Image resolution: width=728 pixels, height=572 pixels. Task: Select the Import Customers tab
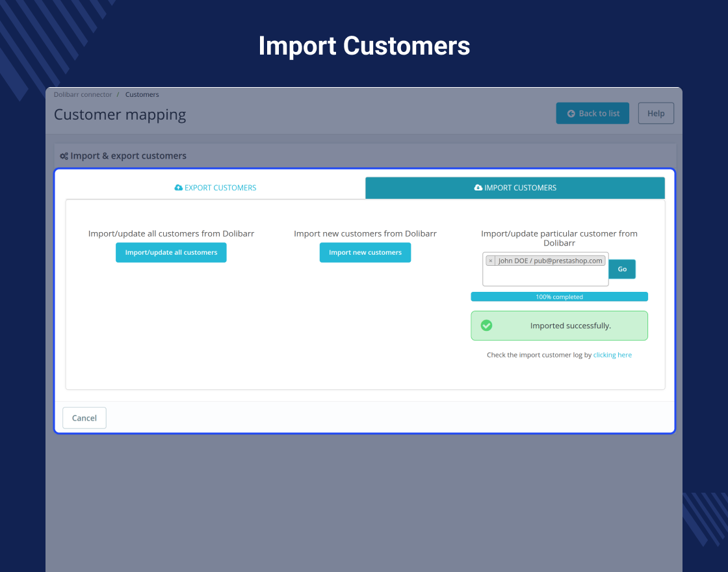pos(515,188)
